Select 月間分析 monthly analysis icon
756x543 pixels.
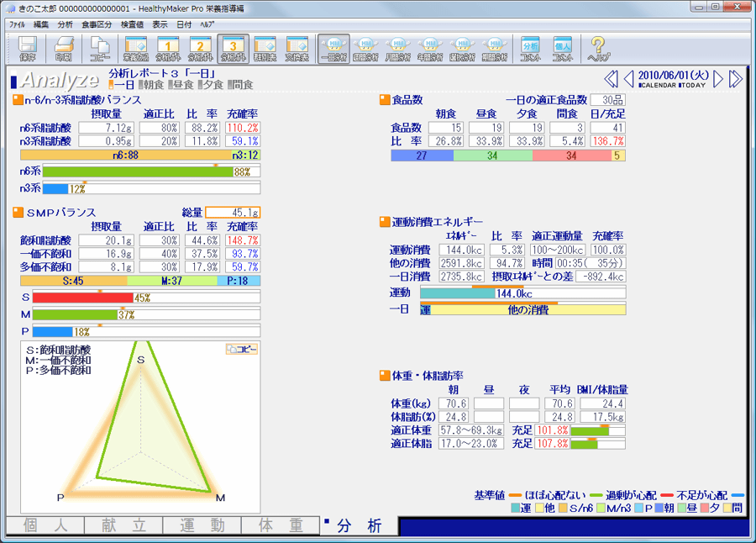click(x=398, y=49)
